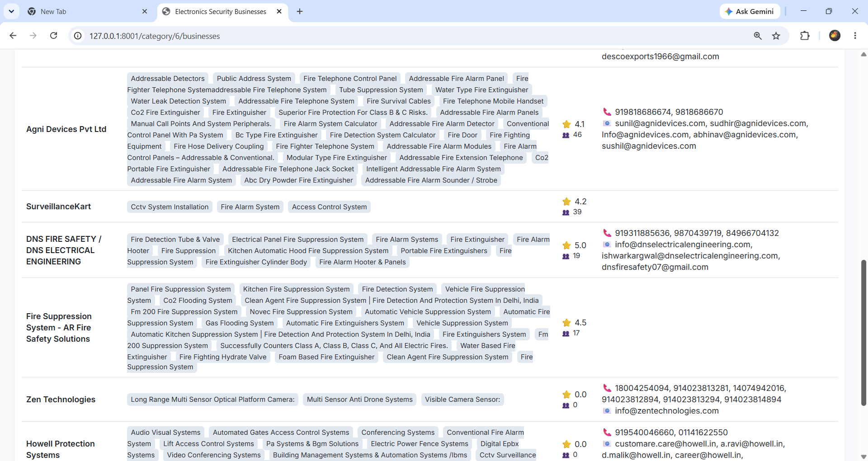Click the scrollbar down arrow
Image resolution: width=868 pixels, height=461 pixels.
[863, 456]
